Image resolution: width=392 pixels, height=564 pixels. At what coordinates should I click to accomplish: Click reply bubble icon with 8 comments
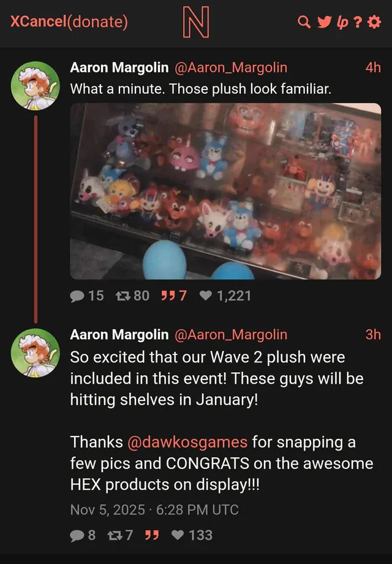tap(77, 535)
